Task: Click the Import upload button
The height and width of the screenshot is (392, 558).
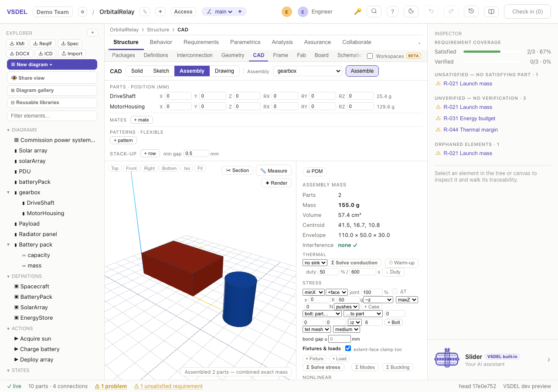Action: (x=72, y=54)
